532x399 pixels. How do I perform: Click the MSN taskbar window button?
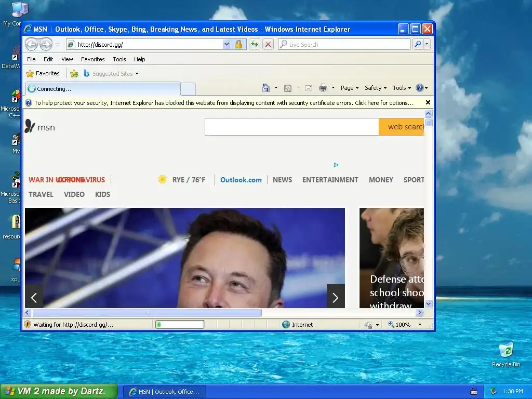pos(164,392)
